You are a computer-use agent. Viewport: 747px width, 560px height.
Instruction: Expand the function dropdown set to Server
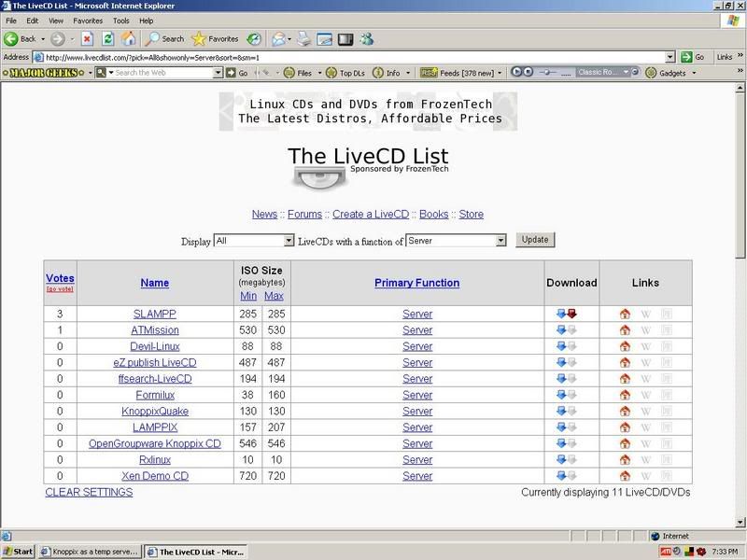(x=500, y=241)
